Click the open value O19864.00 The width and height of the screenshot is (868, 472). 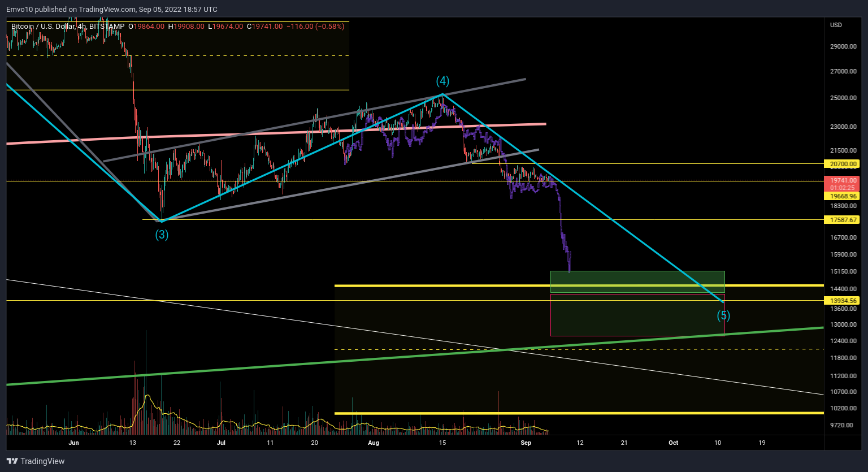tap(146, 26)
